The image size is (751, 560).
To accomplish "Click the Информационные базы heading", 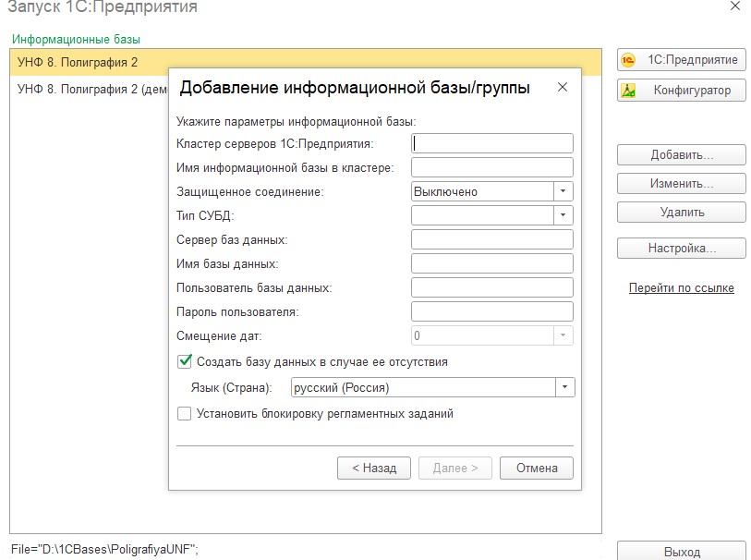I will coord(76,40).
